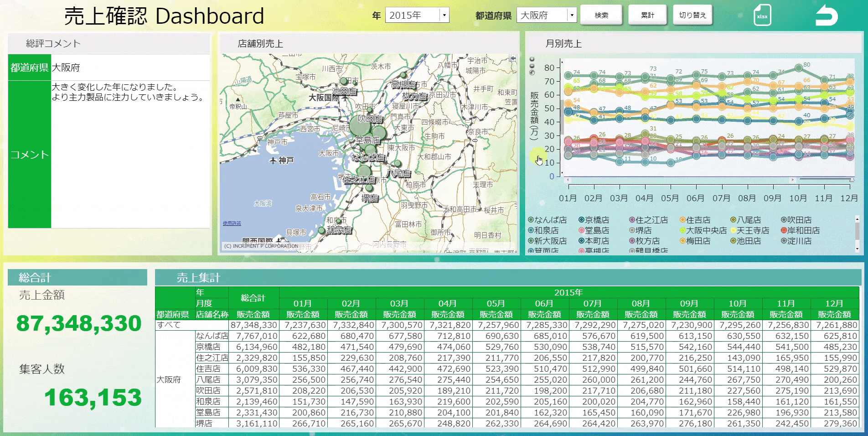Zoom in the monthly sales chart
This screenshot has height=436, width=868.
click(532, 59)
